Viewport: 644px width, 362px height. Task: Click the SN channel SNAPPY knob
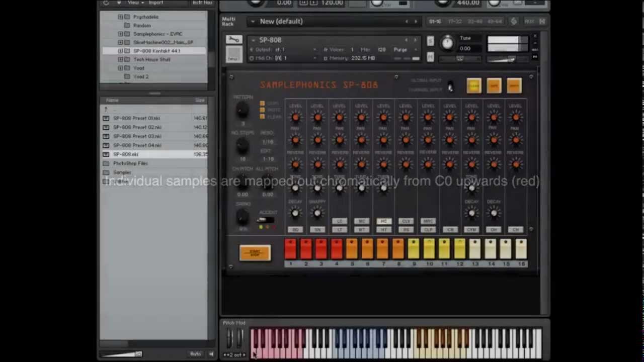[317, 213]
